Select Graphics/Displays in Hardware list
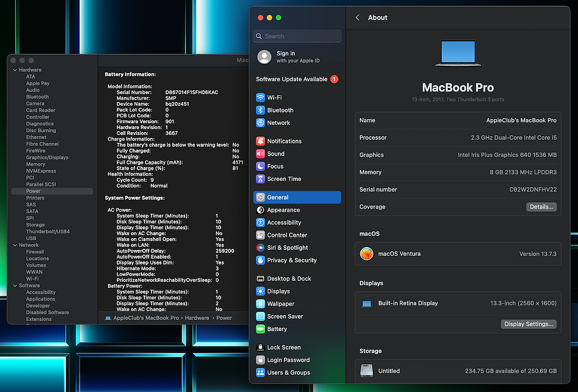This screenshot has height=392, width=578. pos(47,157)
